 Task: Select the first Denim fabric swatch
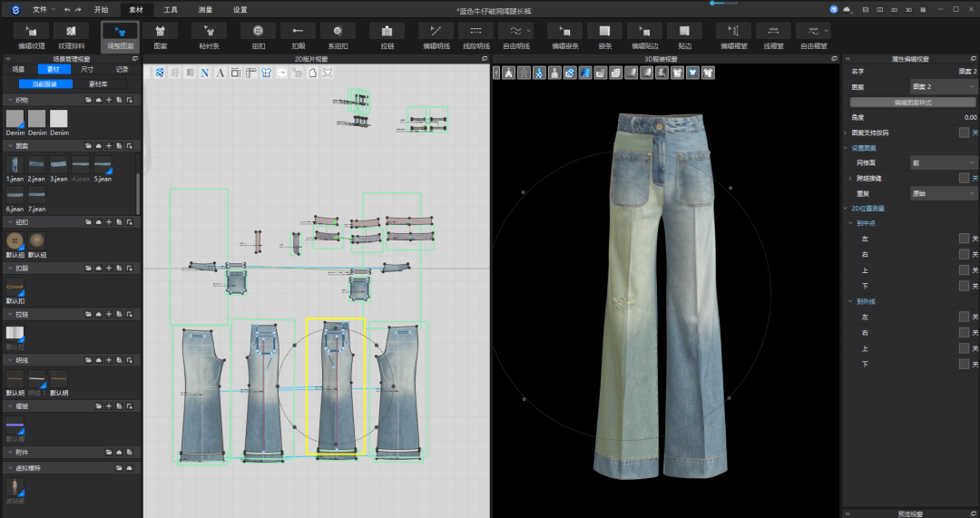(x=15, y=119)
